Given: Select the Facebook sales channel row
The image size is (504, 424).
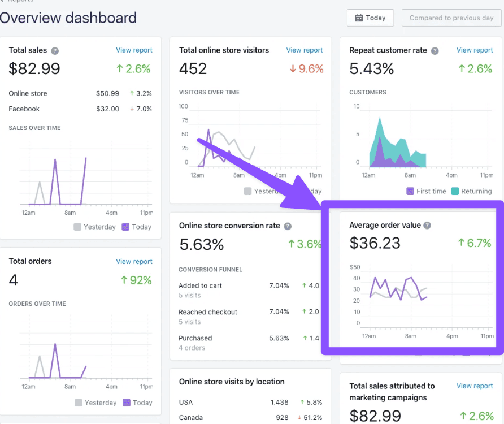Looking at the screenshot, I should click(80, 109).
